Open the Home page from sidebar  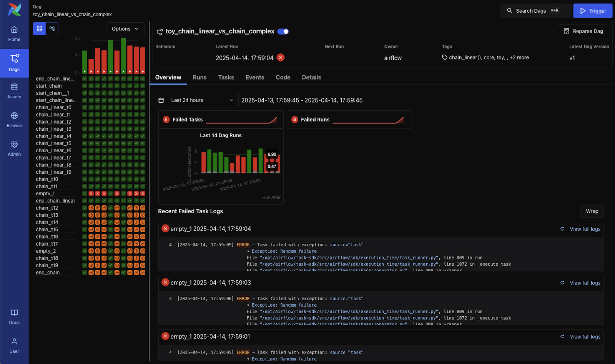[x=14, y=34]
